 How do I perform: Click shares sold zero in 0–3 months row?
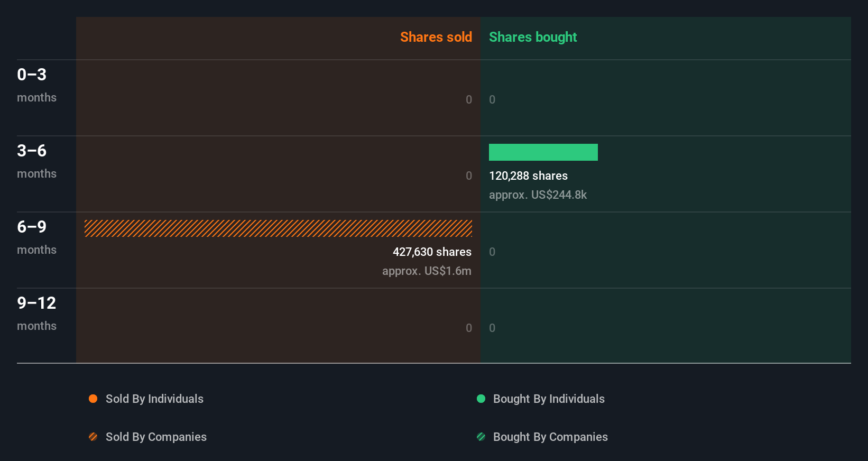pyautogui.click(x=469, y=99)
